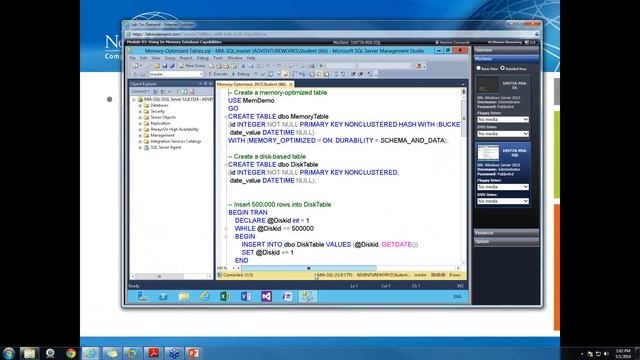Expand the Integration Services Catalogs node
The width and height of the screenshot is (640, 360).
coord(140,141)
